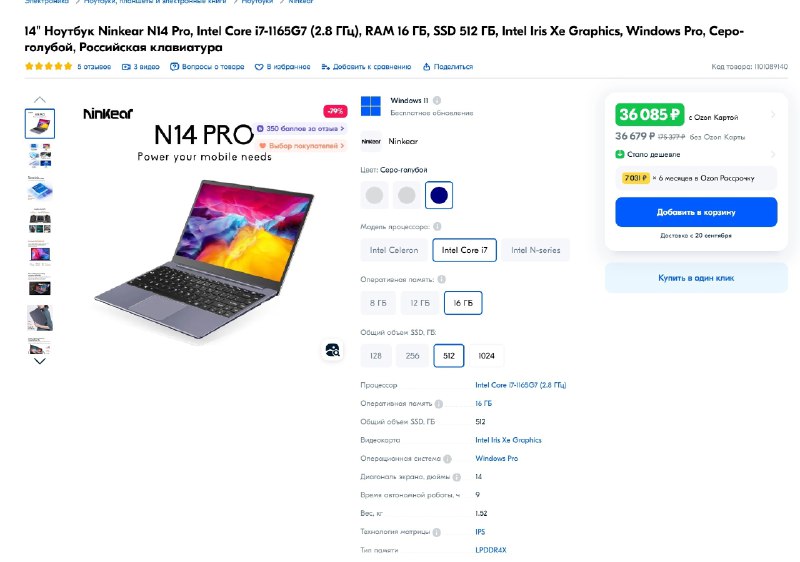800x562 pixels.
Task: Select the 8 ГБ memory option
Action: [x=378, y=303]
